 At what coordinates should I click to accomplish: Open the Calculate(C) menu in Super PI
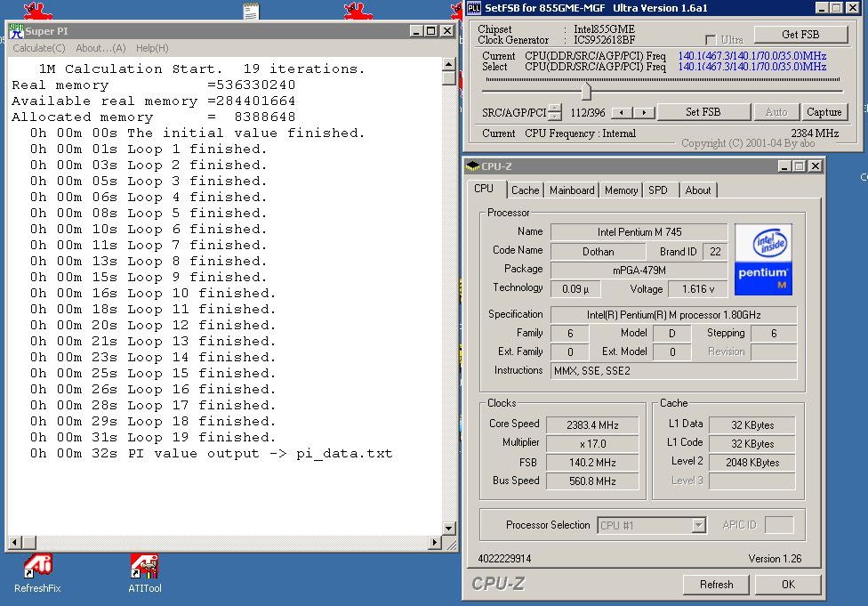click(39, 48)
